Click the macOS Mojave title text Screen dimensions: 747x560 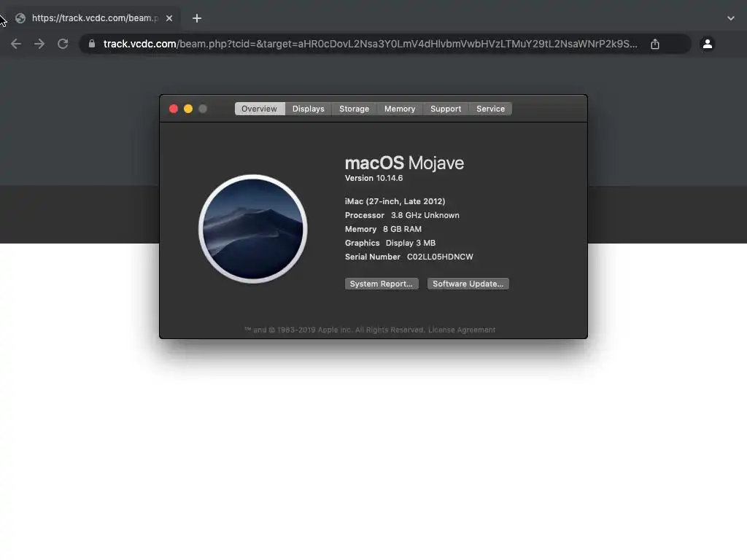click(404, 163)
